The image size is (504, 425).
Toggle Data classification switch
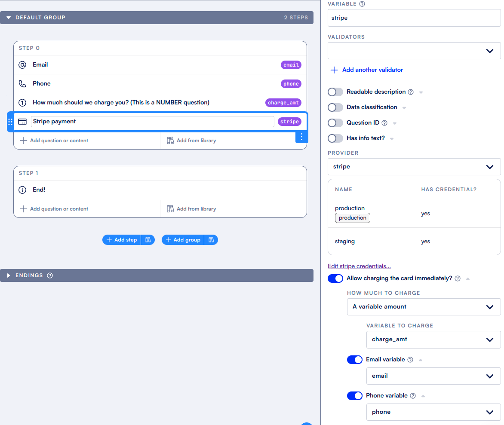tap(335, 107)
